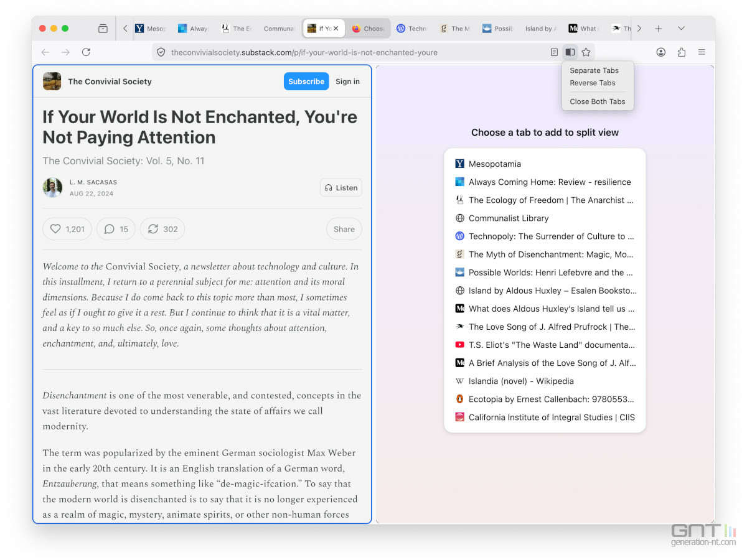This screenshot has width=747, height=560.
Task: Open the Firefox account profile icon
Action: pos(661,52)
